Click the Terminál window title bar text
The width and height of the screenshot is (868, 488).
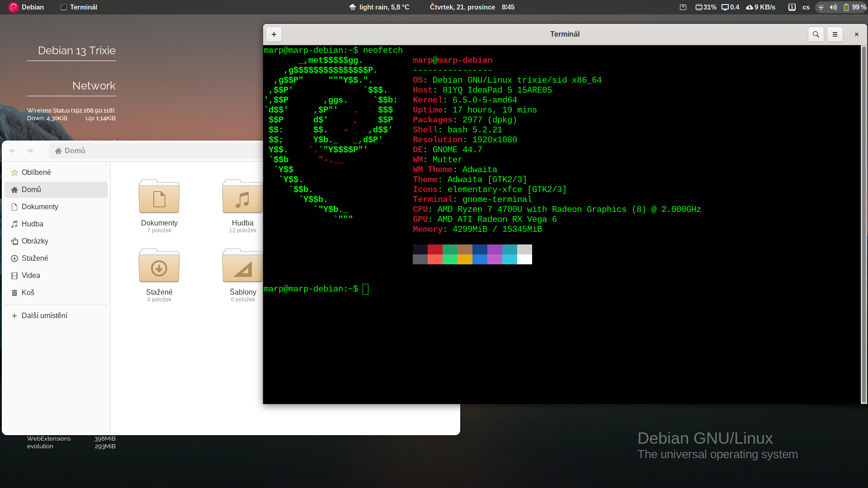[565, 34]
